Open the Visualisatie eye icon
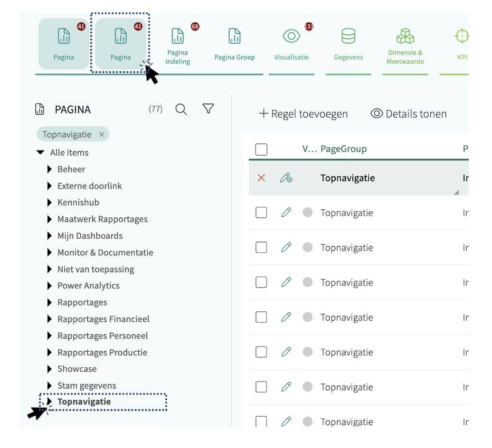Image resolution: width=492 pixels, height=448 pixels. pos(291,37)
